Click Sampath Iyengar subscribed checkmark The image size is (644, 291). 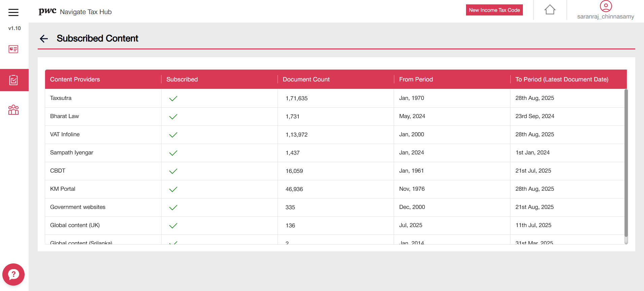173,153
